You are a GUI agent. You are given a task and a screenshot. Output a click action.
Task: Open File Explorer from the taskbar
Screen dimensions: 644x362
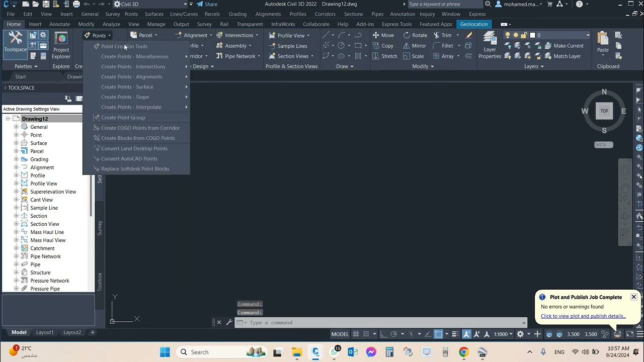297,352
